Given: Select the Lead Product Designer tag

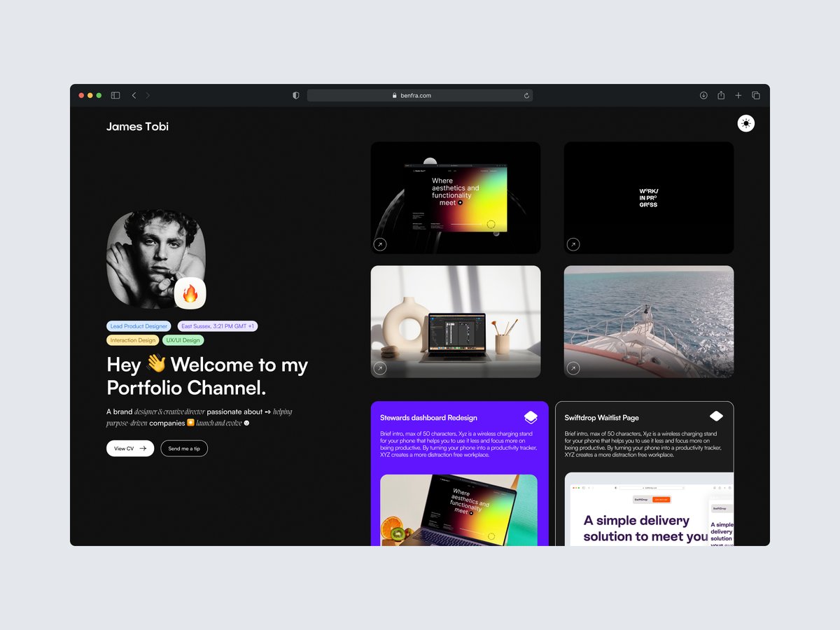Looking at the screenshot, I should tap(139, 326).
